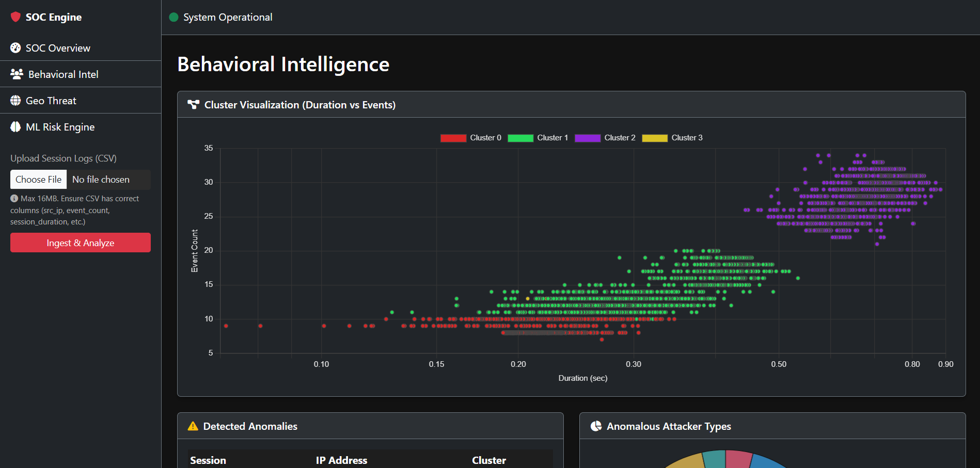Click the green System Operational status dot
Image resolution: width=980 pixels, height=468 pixels.
[174, 18]
